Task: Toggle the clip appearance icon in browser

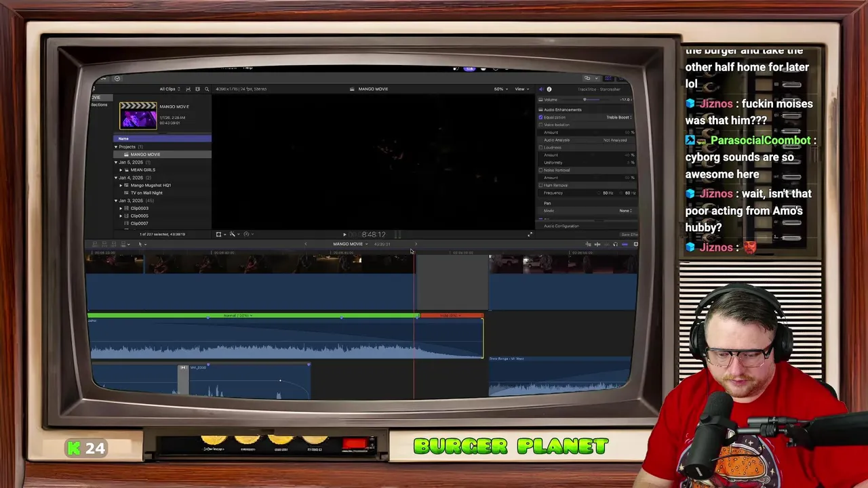Action: (189, 89)
